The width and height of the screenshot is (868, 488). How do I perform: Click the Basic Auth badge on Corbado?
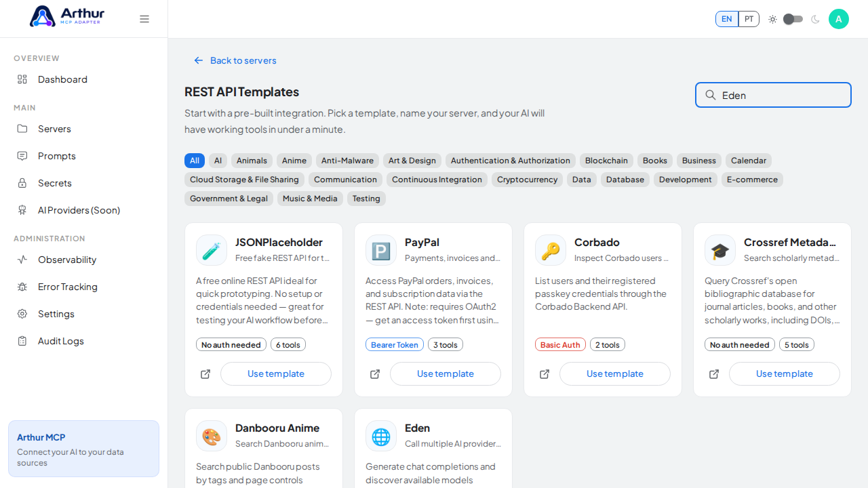[x=560, y=345]
